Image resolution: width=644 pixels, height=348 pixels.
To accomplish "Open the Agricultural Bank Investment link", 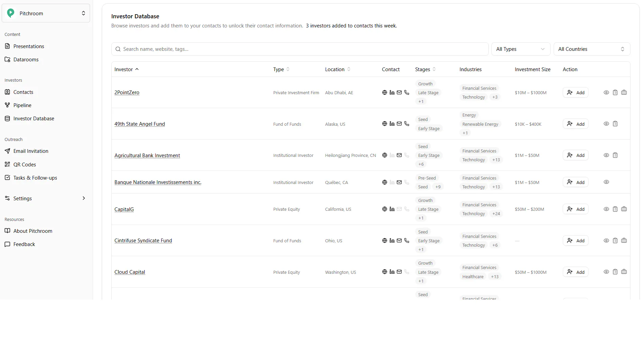I will click(x=147, y=156).
